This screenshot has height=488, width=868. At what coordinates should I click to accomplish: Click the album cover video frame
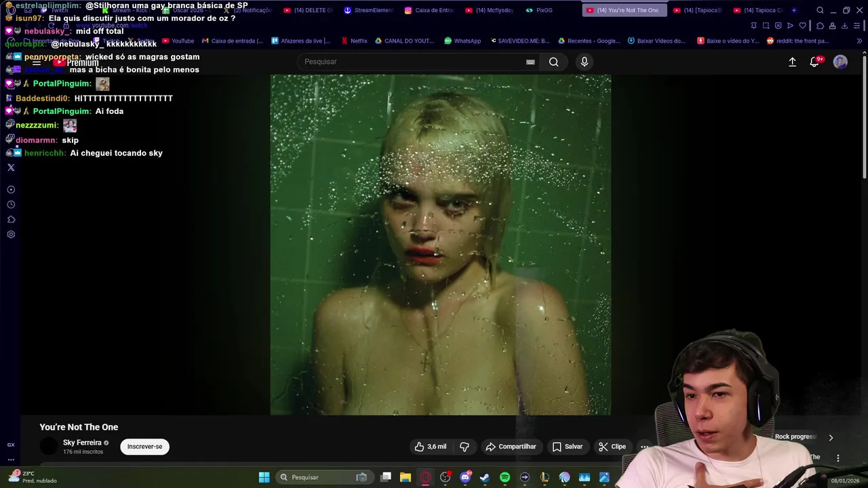click(441, 245)
